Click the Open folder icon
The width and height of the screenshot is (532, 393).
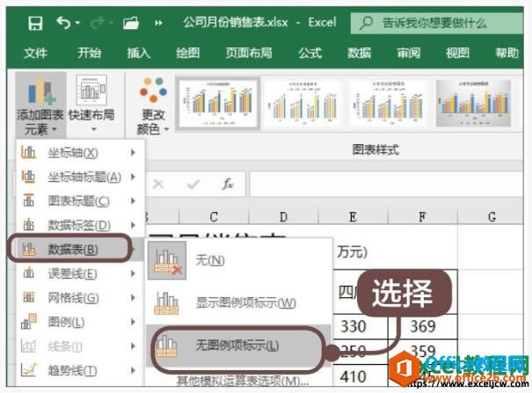point(131,24)
